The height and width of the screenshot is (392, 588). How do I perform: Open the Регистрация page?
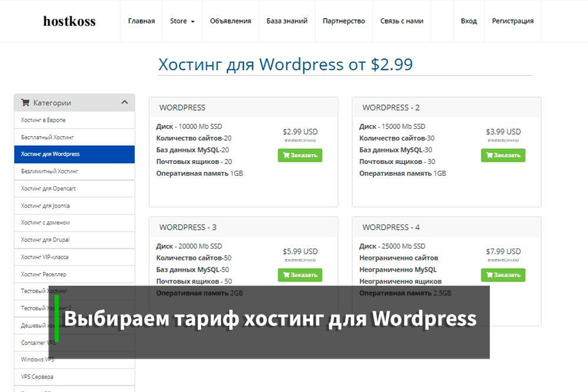pos(513,21)
